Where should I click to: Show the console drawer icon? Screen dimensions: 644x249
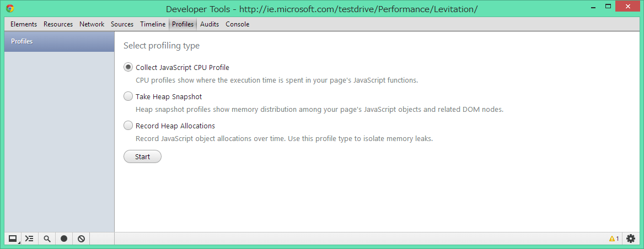(30, 239)
